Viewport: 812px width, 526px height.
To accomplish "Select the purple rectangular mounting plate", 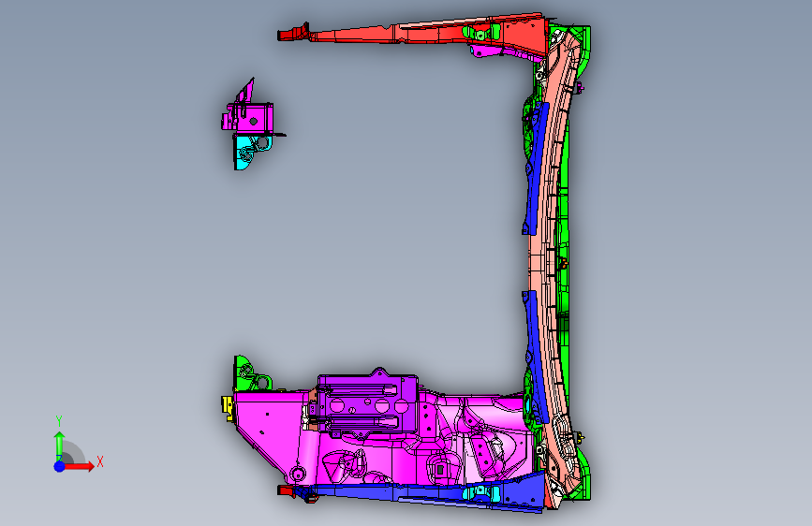I will [x=368, y=402].
